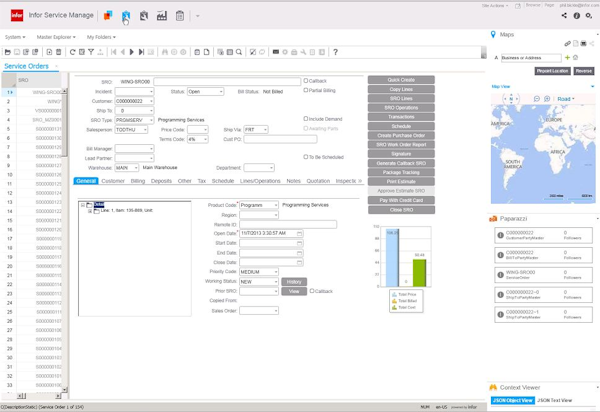Click the Maps pin icon
This screenshot has width=600, height=412.
coord(493,34)
